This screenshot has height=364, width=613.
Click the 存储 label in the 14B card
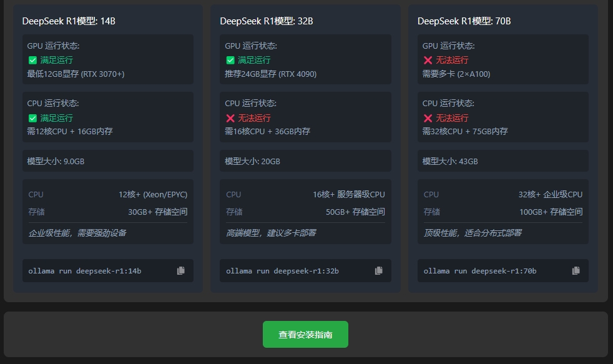pos(36,212)
